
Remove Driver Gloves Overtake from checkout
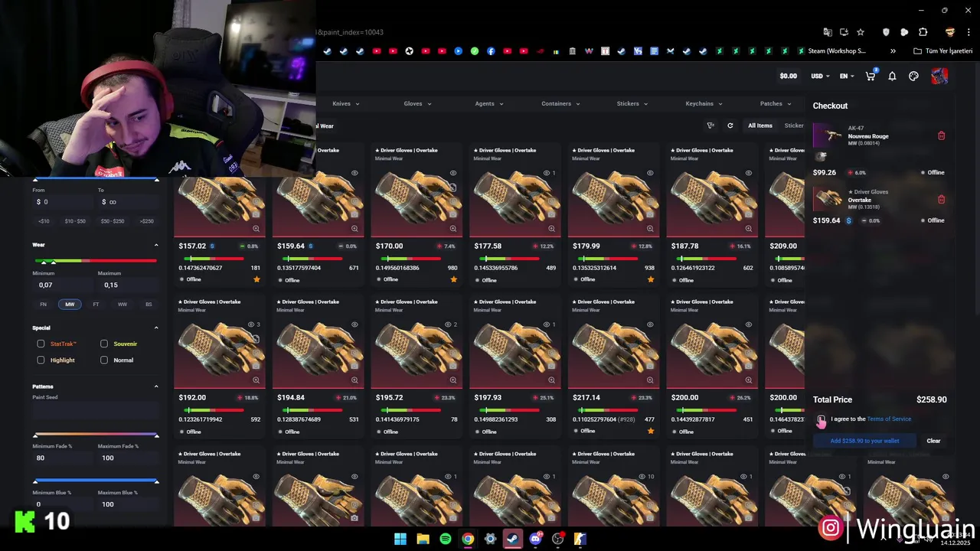click(x=941, y=199)
